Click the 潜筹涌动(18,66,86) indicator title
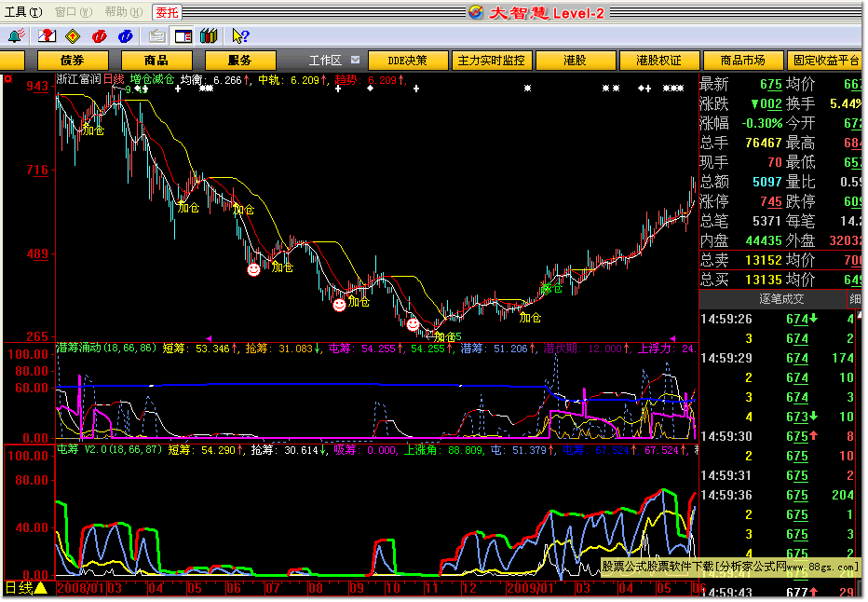The height and width of the screenshot is (602, 868). (x=107, y=348)
